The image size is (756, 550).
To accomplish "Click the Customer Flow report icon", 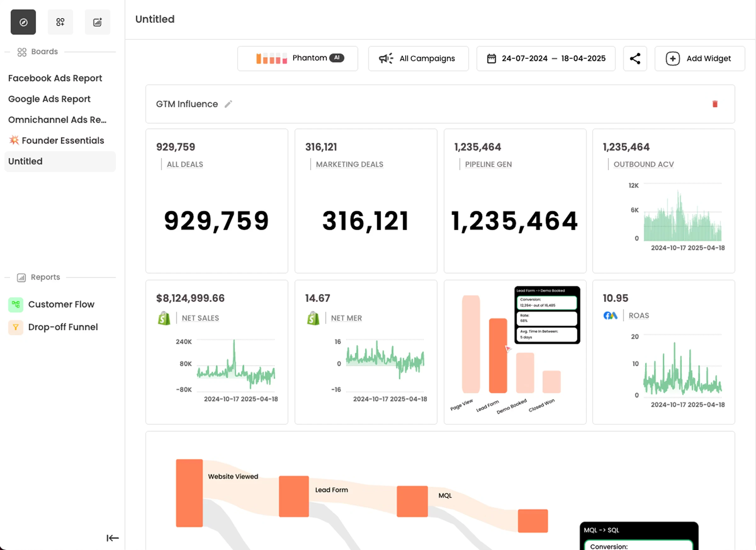I will (x=16, y=304).
